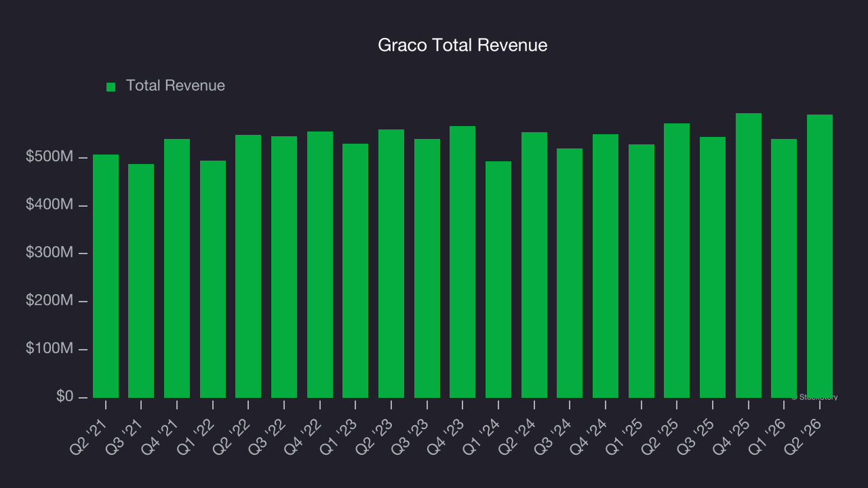
Task: Click the green Total Revenue legend swatch
Action: pyautogui.click(x=111, y=87)
